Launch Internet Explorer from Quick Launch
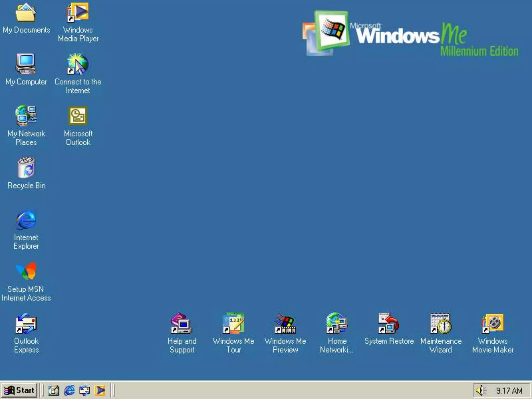The width and height of the screenshot is (532, 399). pos(69,390)
